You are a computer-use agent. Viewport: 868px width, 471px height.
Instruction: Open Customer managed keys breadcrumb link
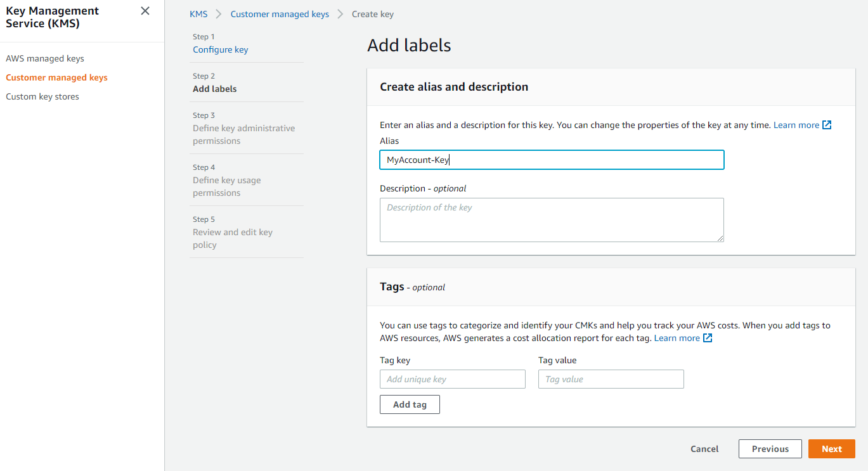click(x=280, y=13)
